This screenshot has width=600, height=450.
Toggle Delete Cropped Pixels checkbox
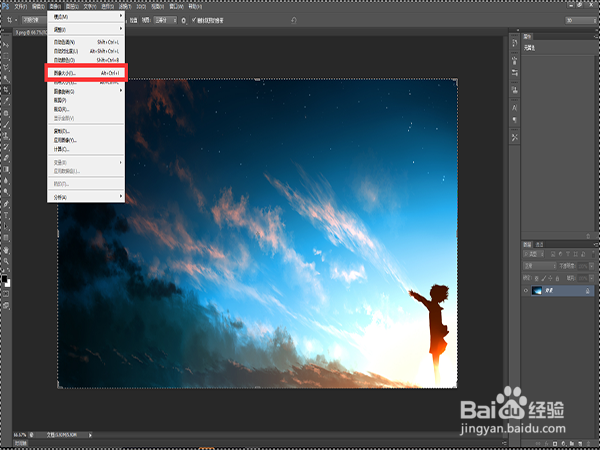click(194, 20)
